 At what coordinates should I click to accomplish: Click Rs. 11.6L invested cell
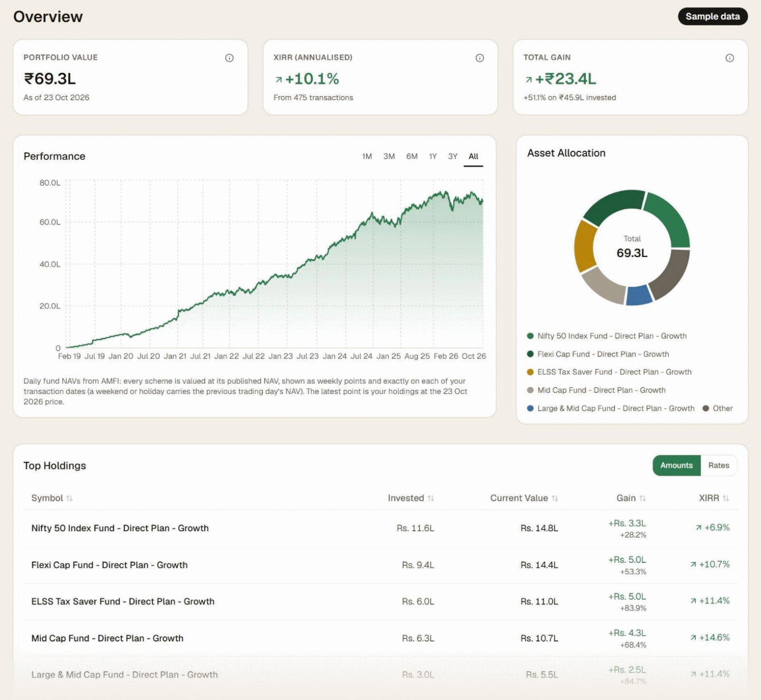(416, 528)
